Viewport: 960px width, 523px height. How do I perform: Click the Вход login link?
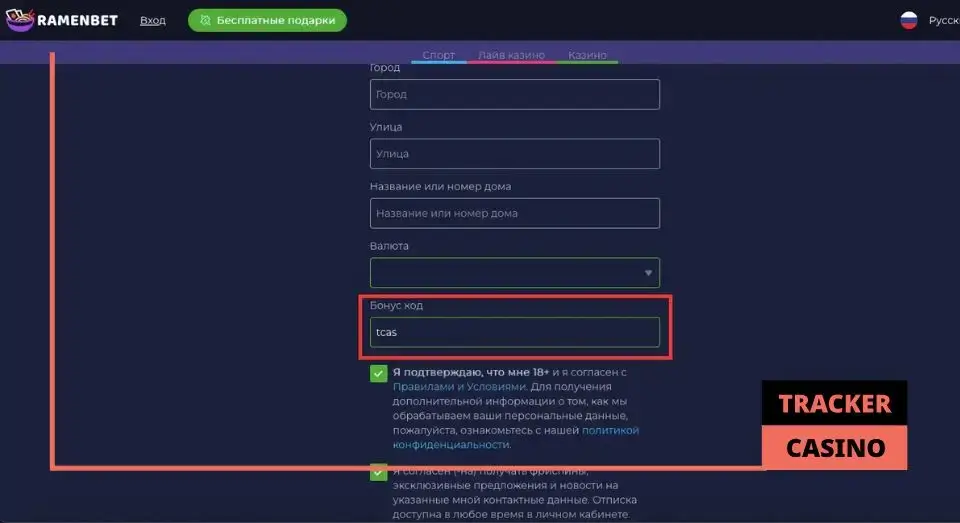(x=152, y=20)
